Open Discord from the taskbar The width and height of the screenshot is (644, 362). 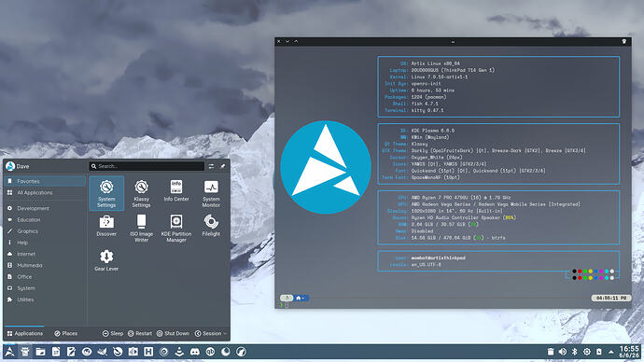(x=195, y=352)
